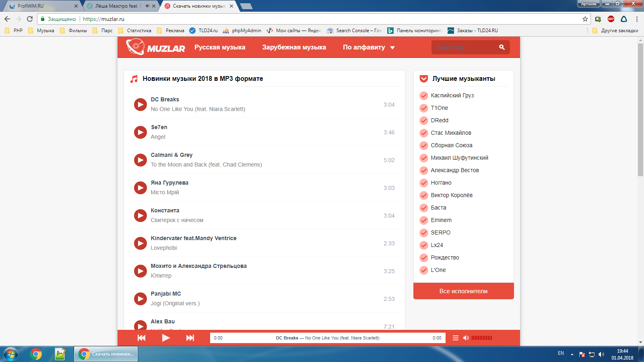The height and width of the screenshot is (362, 644).
Task: Open AdBlock Plus extension icon
Action: click(611, 19)
